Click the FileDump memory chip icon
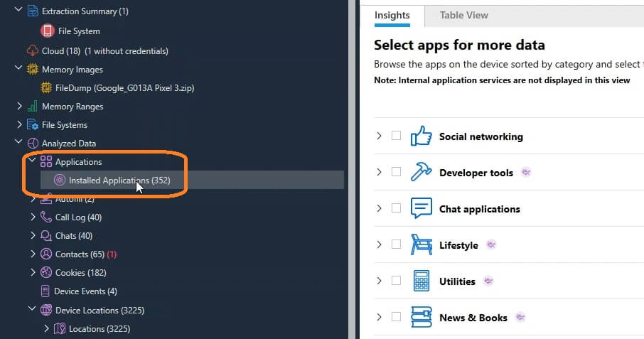Viewport: 644px width, 339px height. pyautogui.click(x=47, y=88)
